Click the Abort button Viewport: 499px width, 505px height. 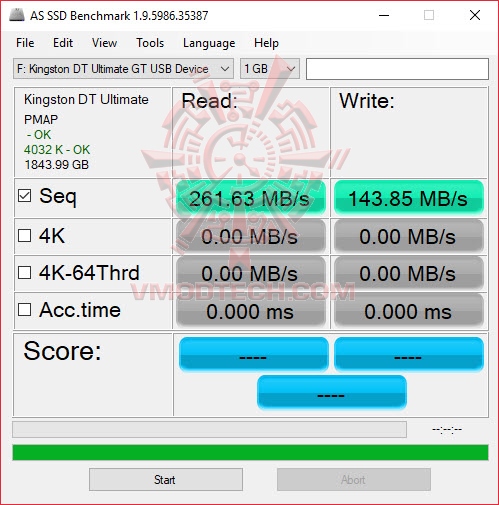point(354,480)
